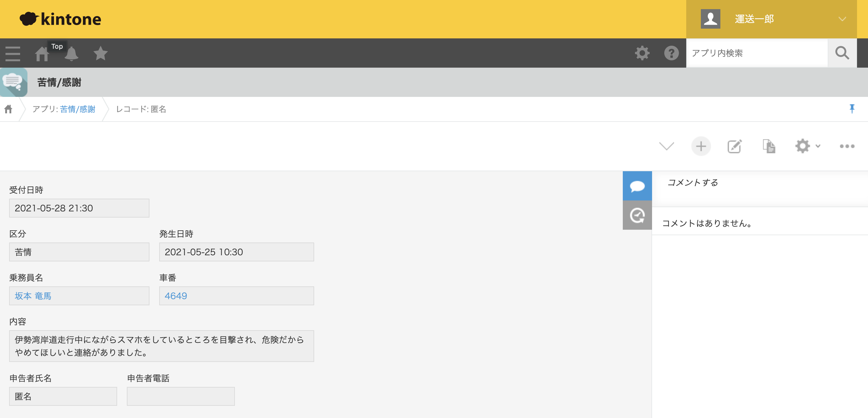The height and width of the screenshot is (418, 868).
Task: Focus the アプリ内検索 search field
Action: (x=756, y=53)
